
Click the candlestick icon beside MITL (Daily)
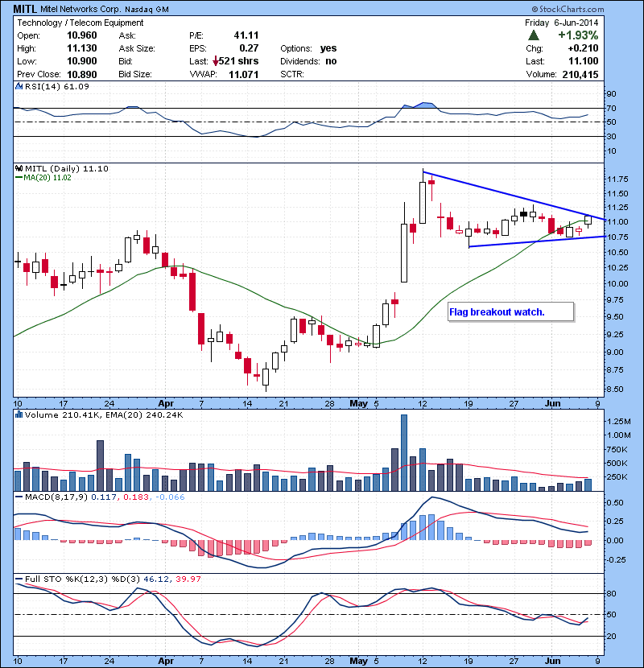pyautogui.click(x=19, y=168)
